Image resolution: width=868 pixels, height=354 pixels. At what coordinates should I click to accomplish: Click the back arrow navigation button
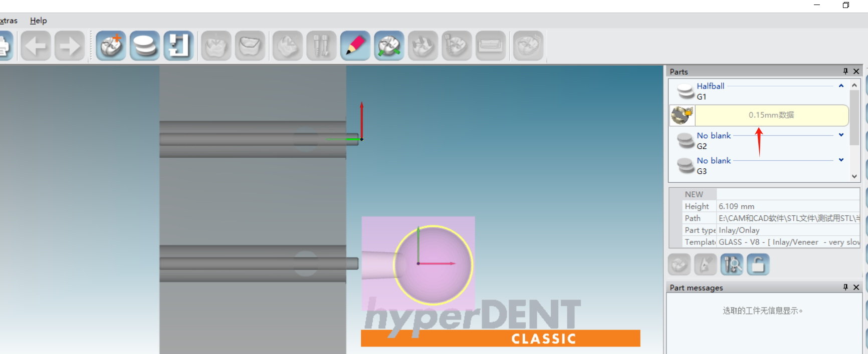click(36, 46)
